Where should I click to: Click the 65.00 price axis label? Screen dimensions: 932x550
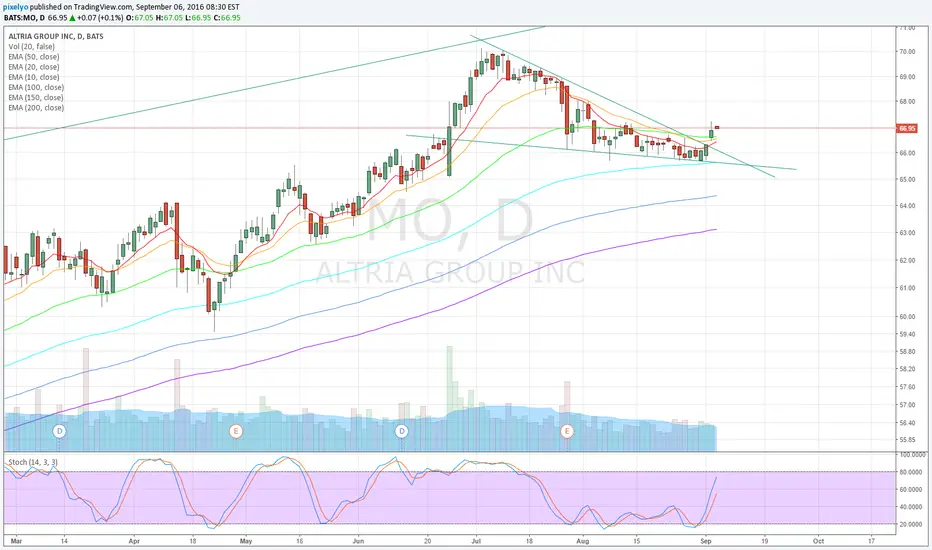(x=907, y=179)
